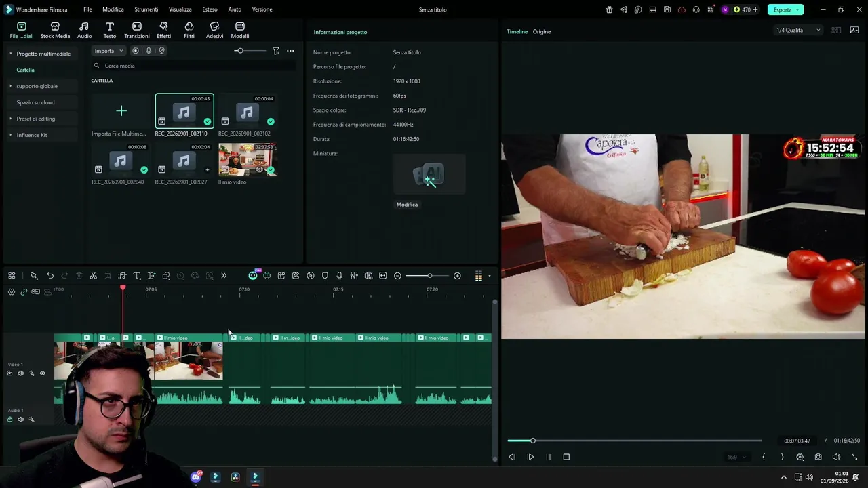Open the Visualizza menu
The image size is (868, 488).
tap(180, 9)
